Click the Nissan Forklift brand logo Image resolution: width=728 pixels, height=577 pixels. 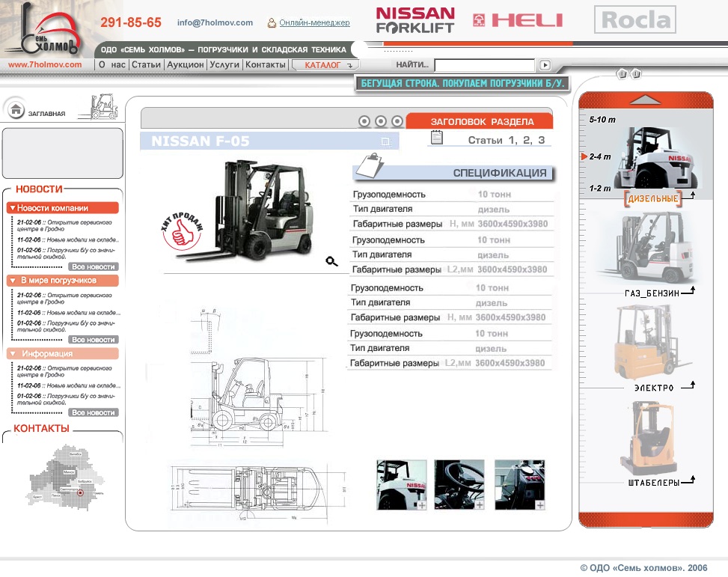[415, 20]
